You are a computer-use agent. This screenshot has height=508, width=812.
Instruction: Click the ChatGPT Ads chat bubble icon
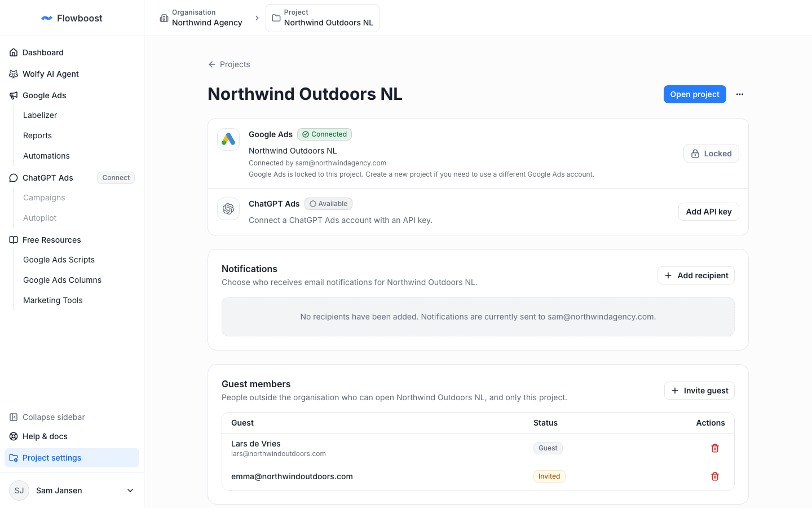14,178
